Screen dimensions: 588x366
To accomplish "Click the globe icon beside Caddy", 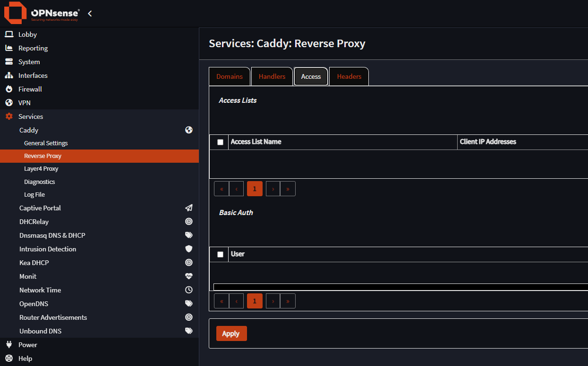I will (189, 130).
